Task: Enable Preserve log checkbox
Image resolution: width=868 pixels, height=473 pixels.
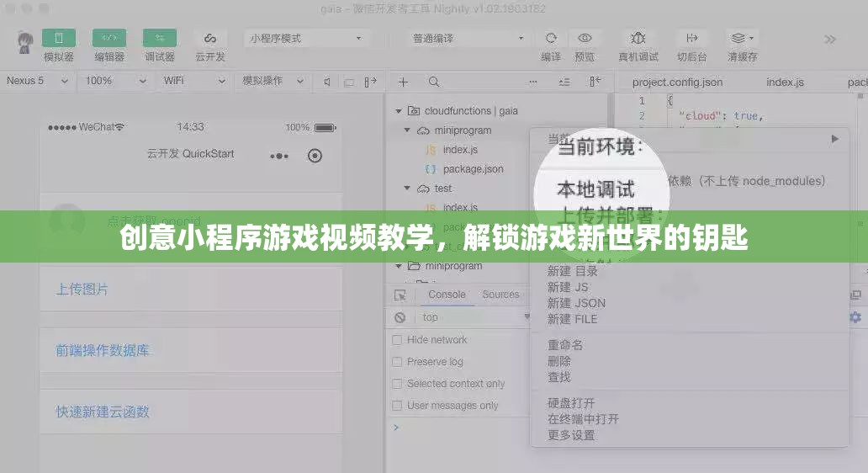Action: pyautogui.click(x=397, y=362)
